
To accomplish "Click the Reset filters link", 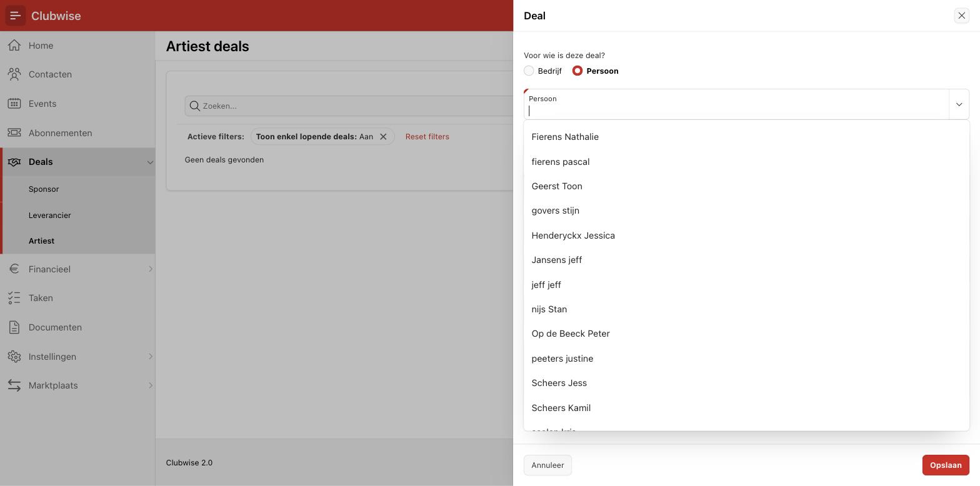I will point(427,137).
